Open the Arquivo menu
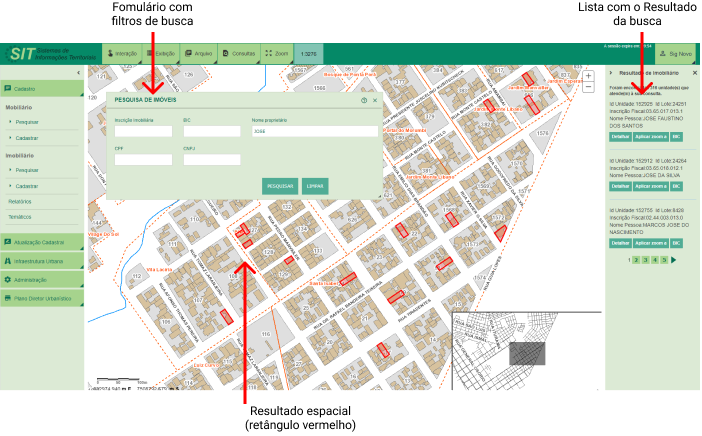 click(x=198, y=53)
